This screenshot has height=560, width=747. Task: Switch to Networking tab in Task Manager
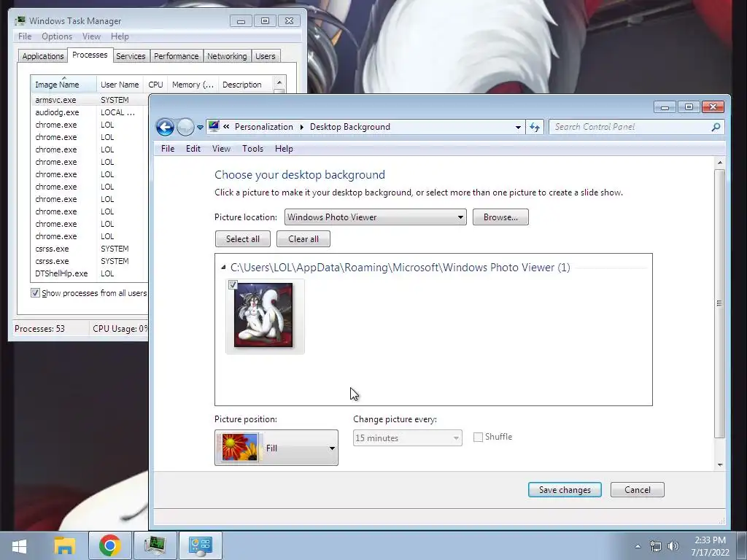click(x=227, y=56)
